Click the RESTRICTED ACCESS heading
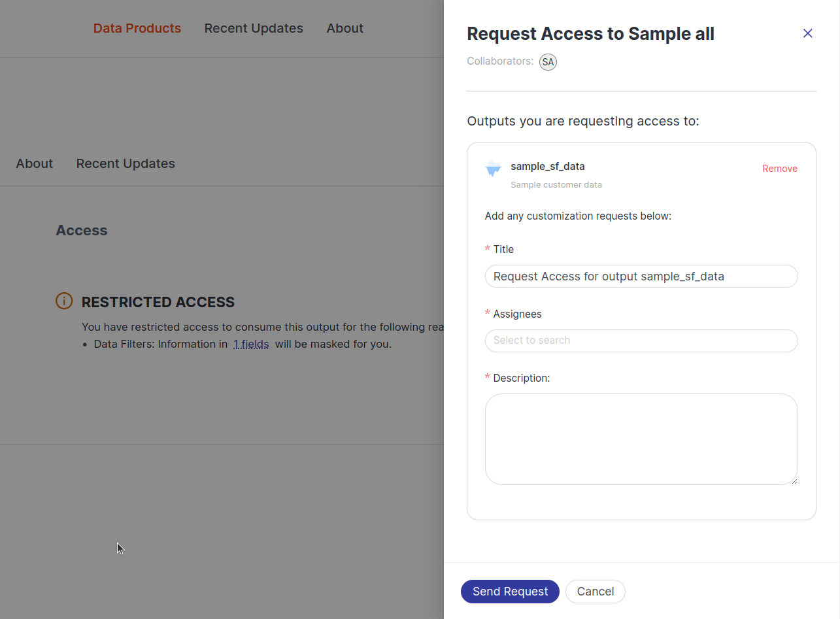This screenshot has width=840, height=619. point(158,302)
